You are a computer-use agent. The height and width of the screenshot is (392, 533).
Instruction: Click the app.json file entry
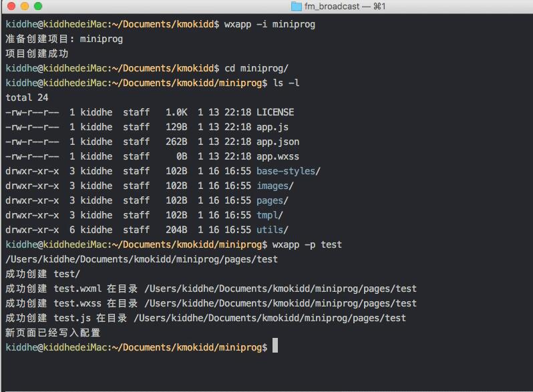point(277,142)
